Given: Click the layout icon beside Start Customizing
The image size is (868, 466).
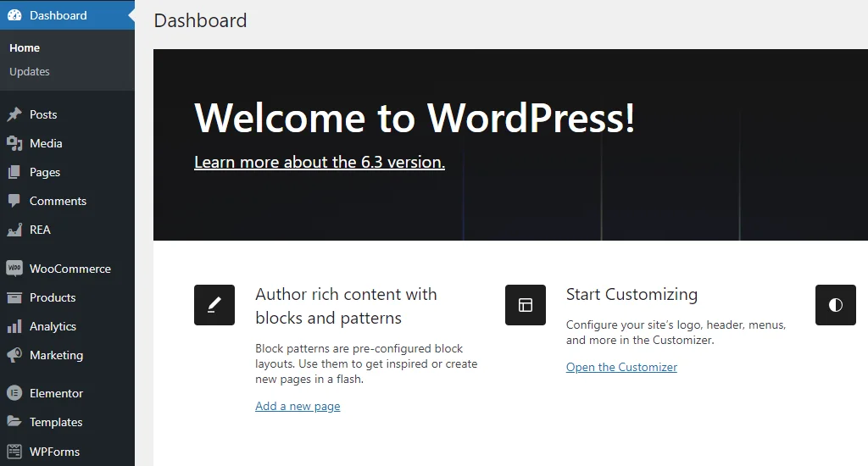Looking at the screenshot, I should coord(526,305).
